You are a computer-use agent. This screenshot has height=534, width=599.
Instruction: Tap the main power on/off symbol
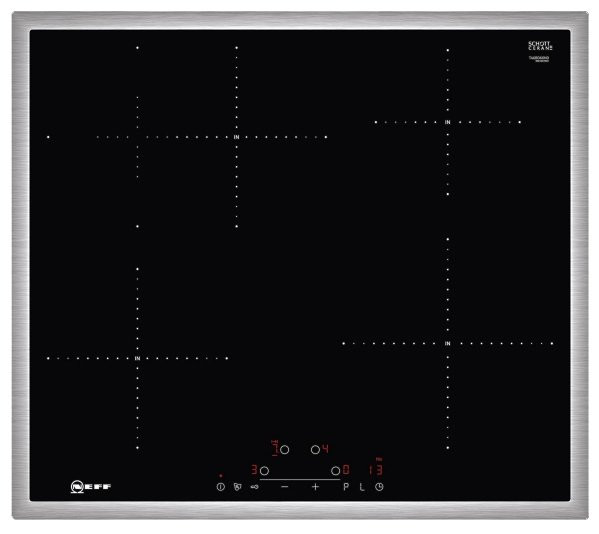(220, 487)
